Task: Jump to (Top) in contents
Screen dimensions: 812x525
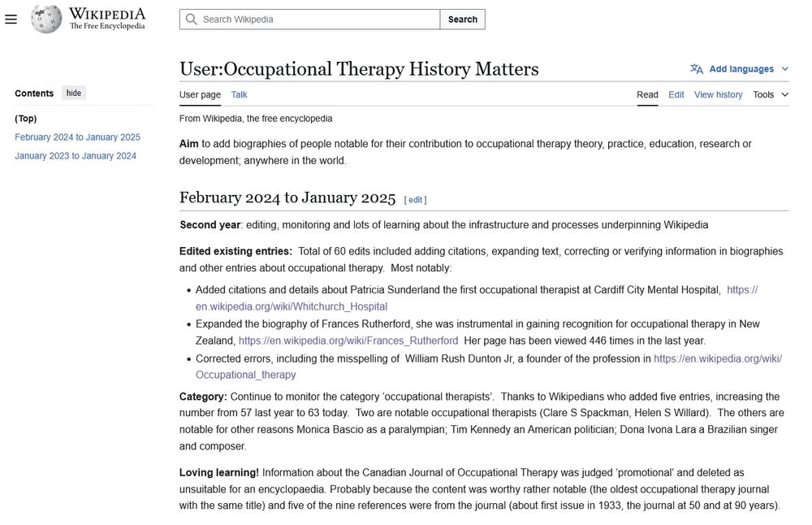Action: click(26, 118)
